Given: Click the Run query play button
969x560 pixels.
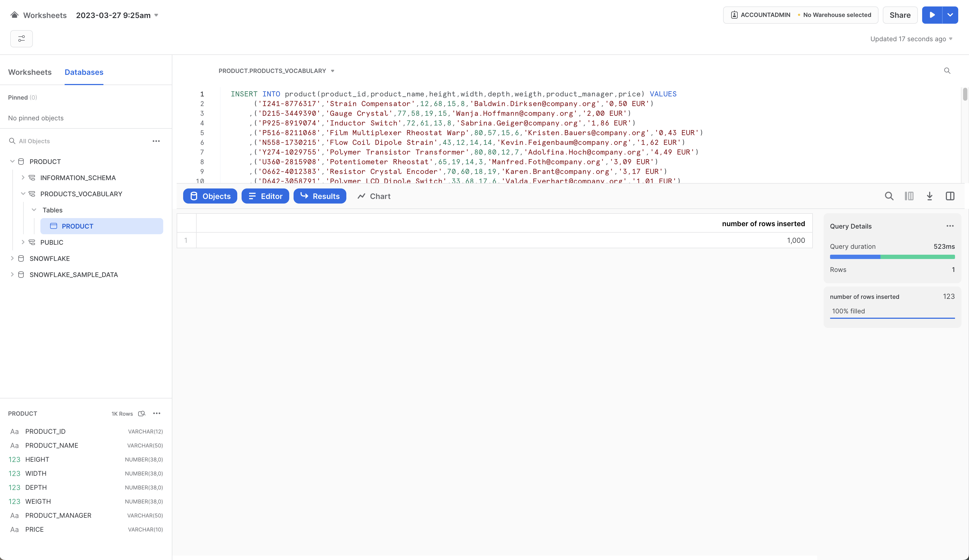Looking at the screenshot, I should [x=932, y=15].
